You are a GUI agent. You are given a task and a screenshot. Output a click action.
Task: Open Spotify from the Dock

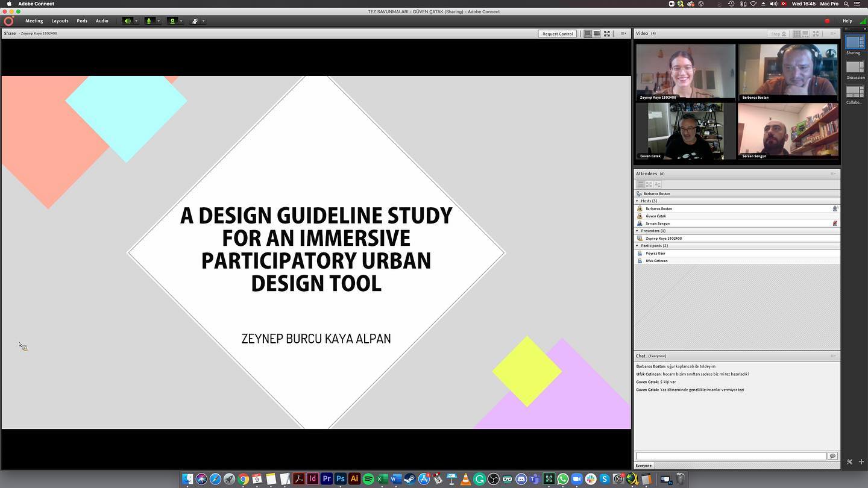pos(368,479)
